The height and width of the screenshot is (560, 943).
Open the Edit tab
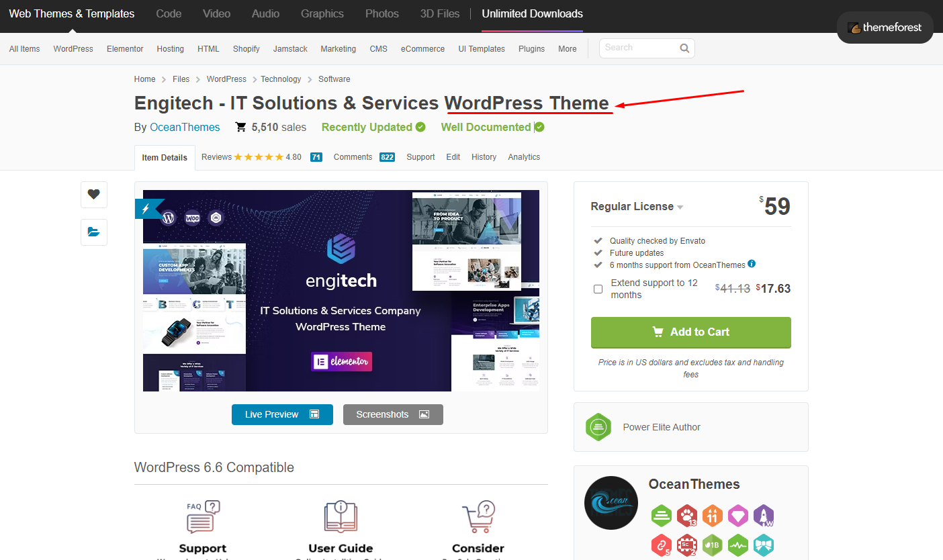tap(453, 157)
